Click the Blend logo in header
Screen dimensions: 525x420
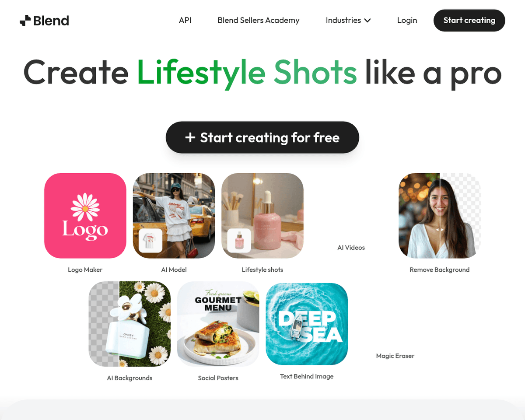click(x=44, y=21)
